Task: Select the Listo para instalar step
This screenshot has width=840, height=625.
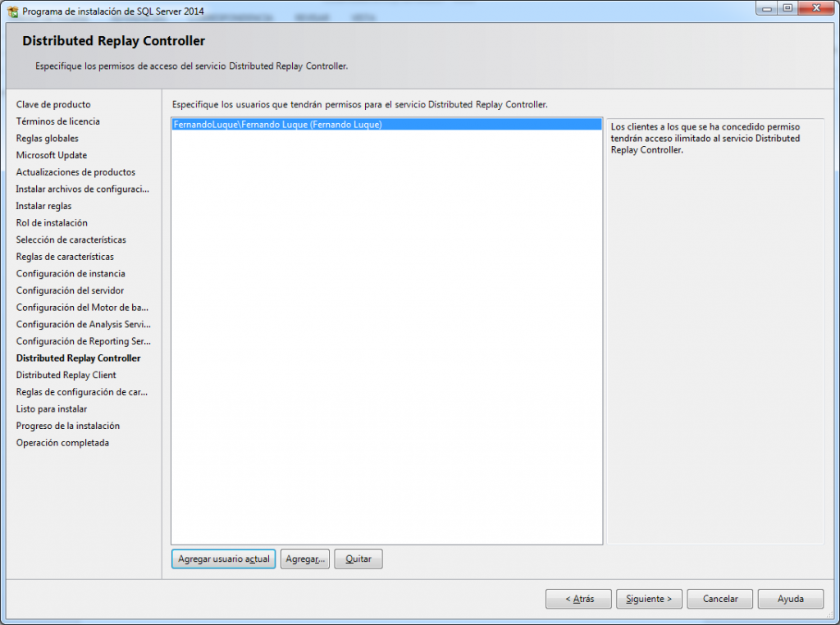Action: 52,409
